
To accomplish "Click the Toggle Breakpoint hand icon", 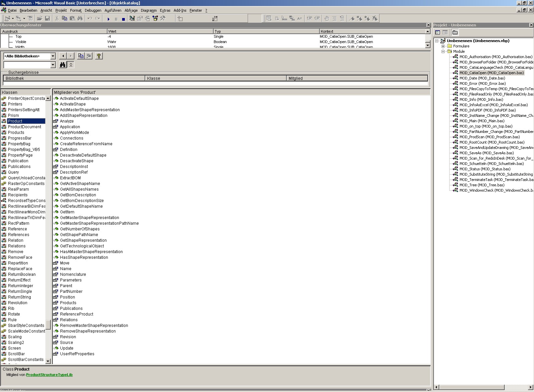I will (x=327, y=18).
